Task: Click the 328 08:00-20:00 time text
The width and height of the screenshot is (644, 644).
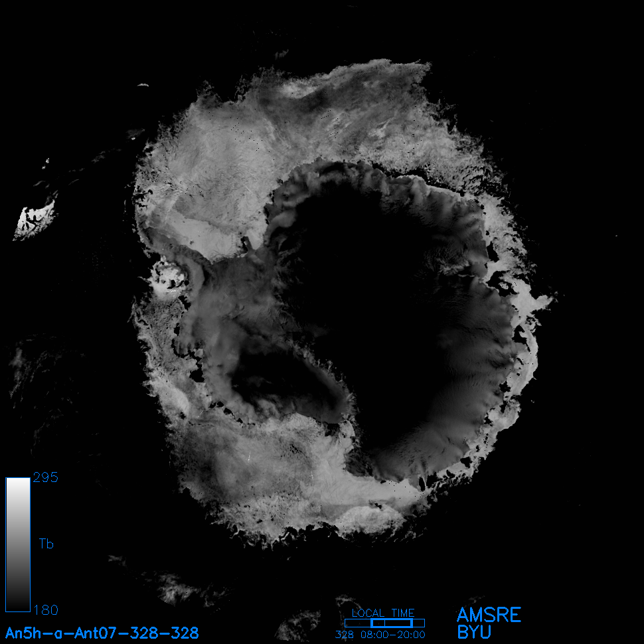Action: click(380, 635)
